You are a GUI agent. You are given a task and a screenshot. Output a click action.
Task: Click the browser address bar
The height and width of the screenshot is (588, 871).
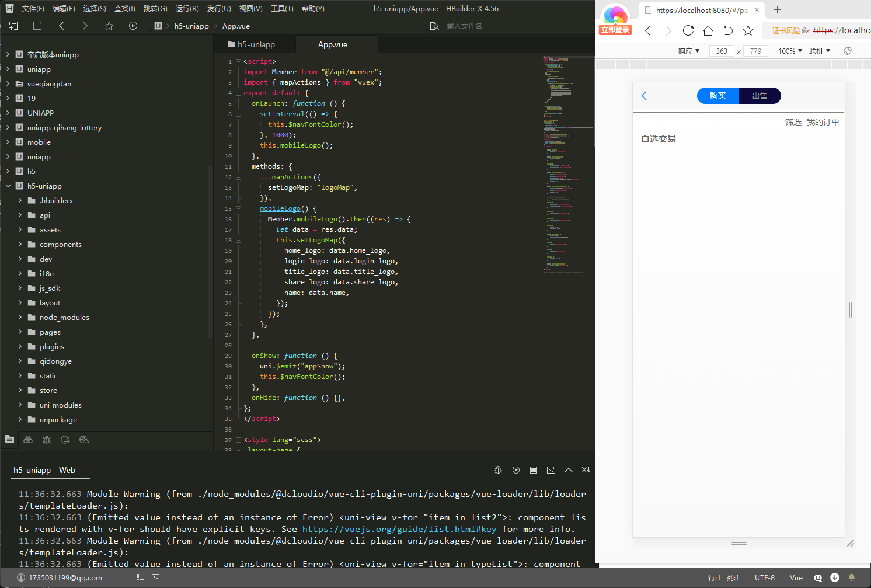[x=817, y=30]
